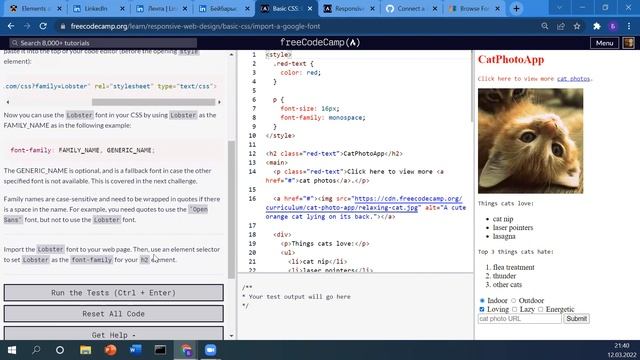
Task: Open PowerPoint from the taskbar
Action: pos(110,350)
